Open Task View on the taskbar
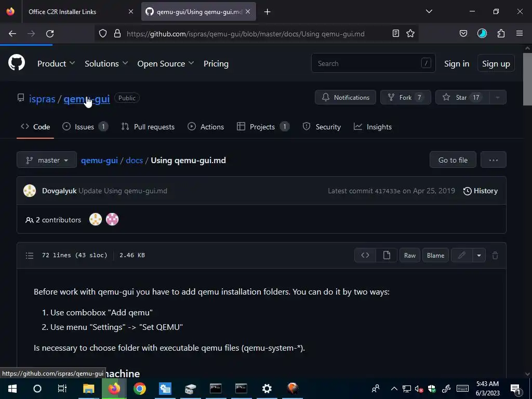Screen dimensions: 532x399 62,389
